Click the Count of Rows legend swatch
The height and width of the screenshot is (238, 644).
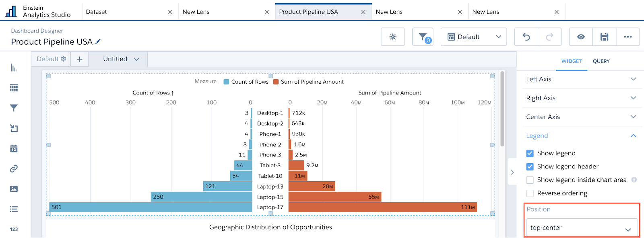(x=226, y=82)
